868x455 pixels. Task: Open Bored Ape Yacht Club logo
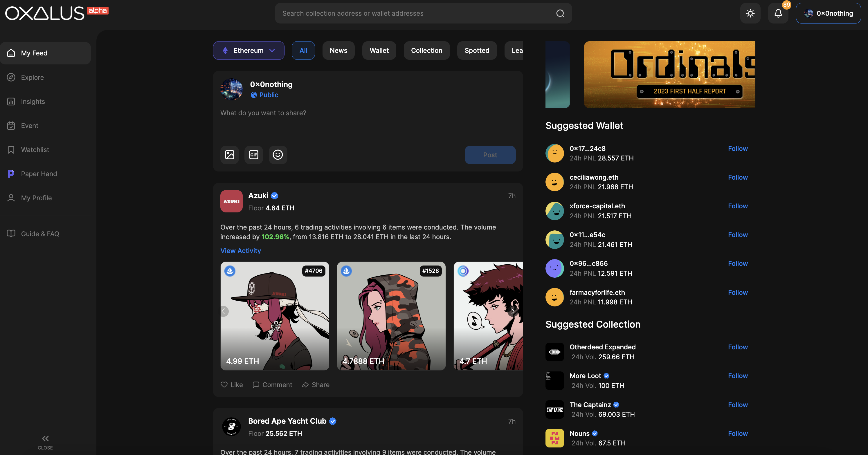(231, 427)
